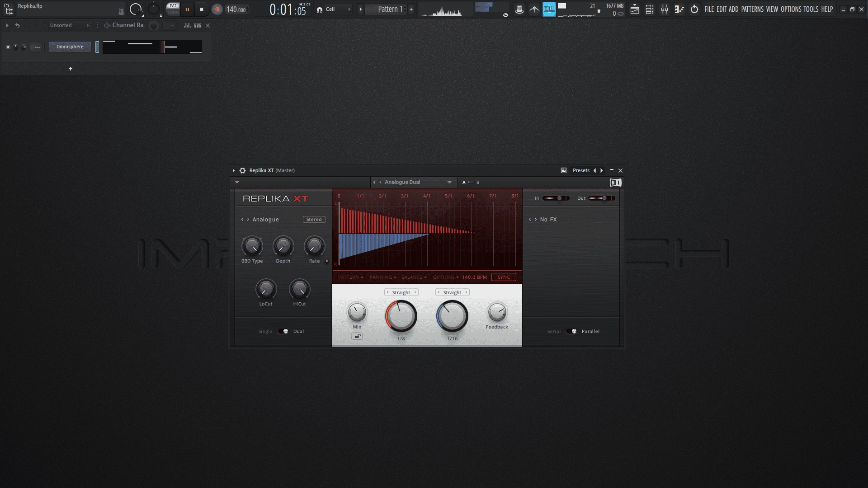Pause playback with the pause button
The height and width of the screenshot is (488, 868).
pos(187,9)
